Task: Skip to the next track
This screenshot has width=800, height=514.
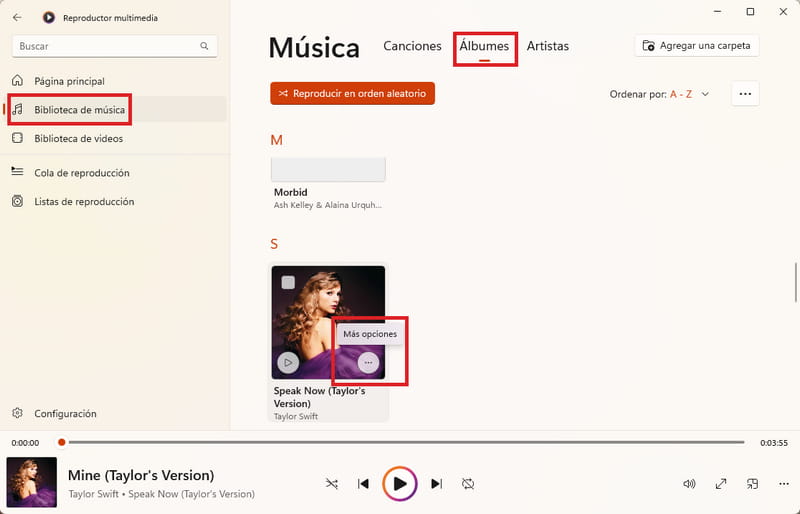Action: 436,483
